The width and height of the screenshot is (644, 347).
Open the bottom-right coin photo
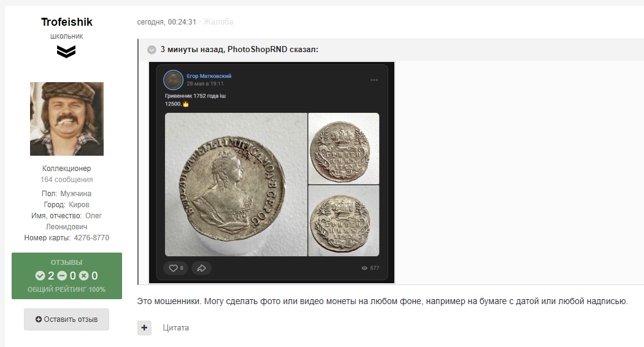[343, 221]
